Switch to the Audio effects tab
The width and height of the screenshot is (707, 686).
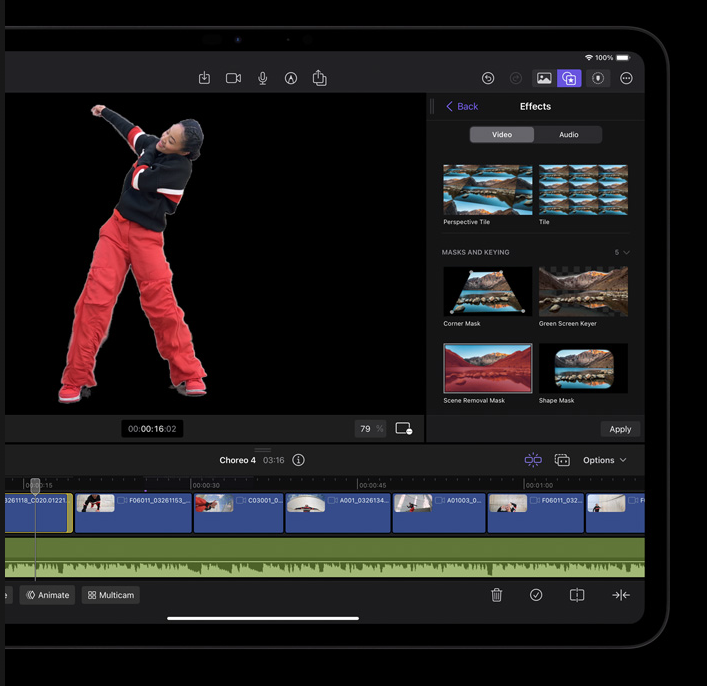pos(569,134)
